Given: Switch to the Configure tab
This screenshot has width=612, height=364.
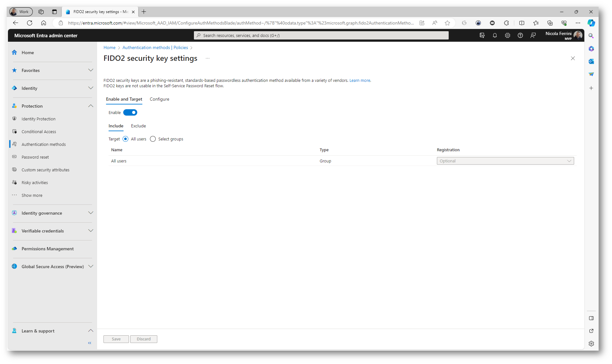Looking at the screenshot, I should (160, 99).
